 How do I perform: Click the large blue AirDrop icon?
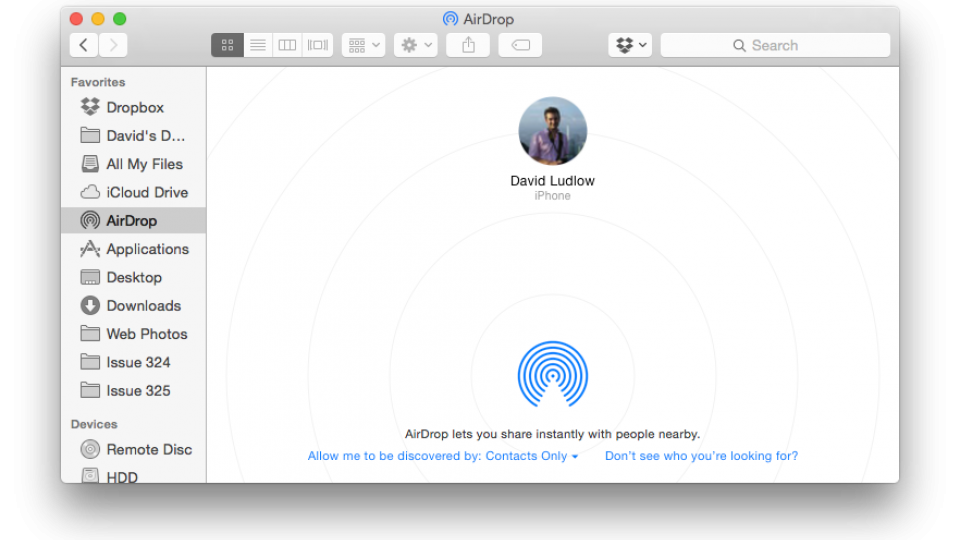(553, 374)
